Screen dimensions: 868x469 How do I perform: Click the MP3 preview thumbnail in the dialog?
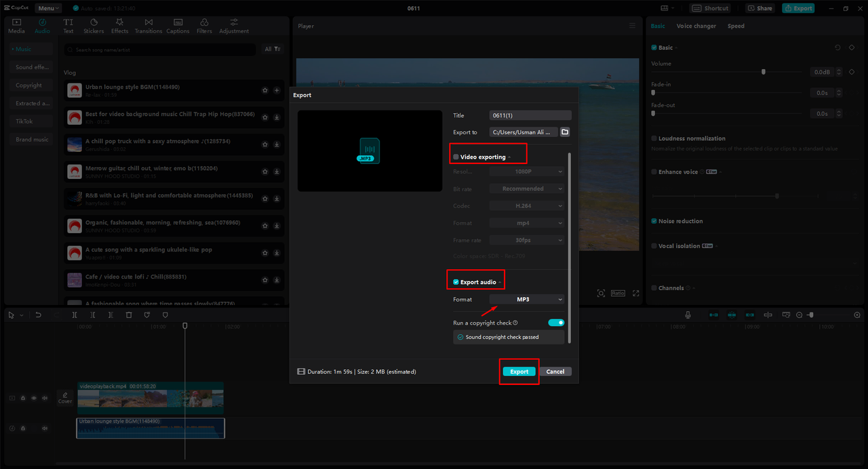370,151
